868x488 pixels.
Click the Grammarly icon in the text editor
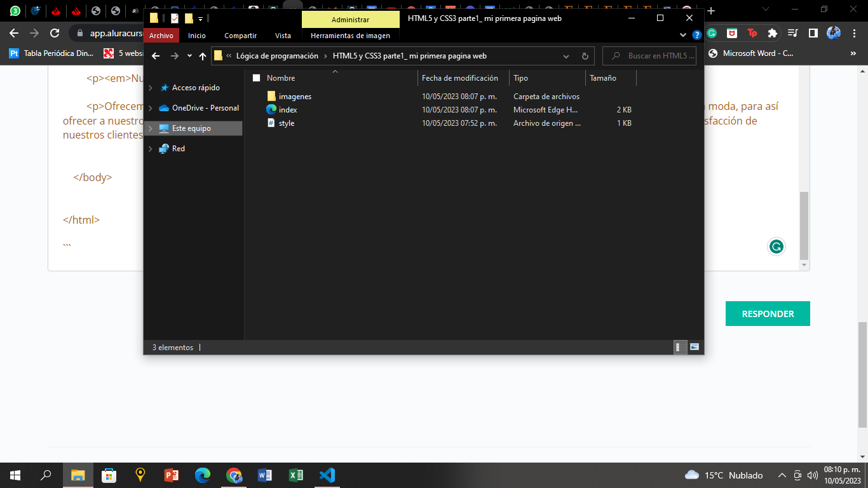coord(776,247)
